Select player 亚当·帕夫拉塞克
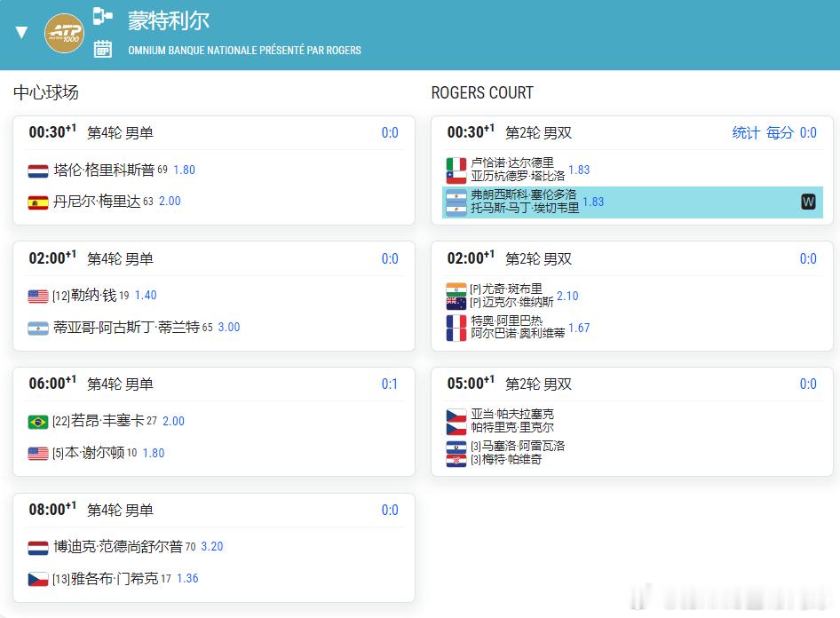The width and height of the screenshot is (840, 618). 512,414
